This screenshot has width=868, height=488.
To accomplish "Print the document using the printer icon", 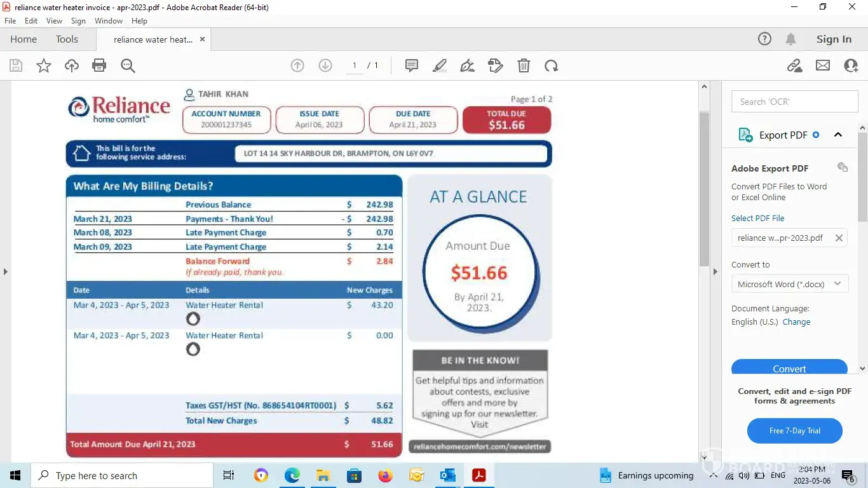I will (x=99, y=65).
